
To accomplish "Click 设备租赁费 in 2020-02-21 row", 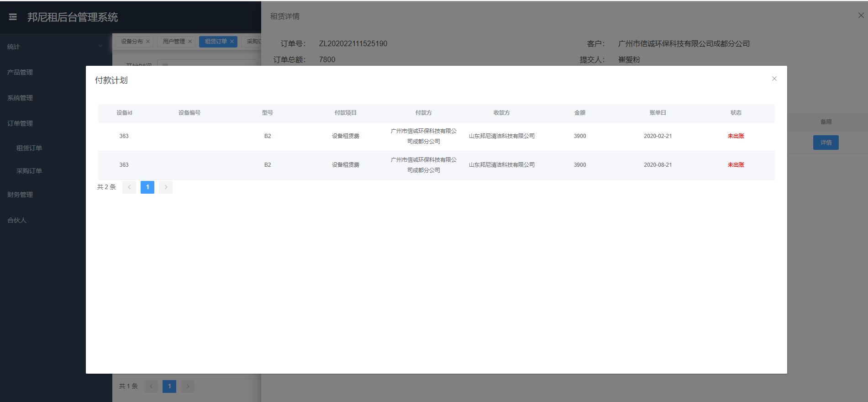I will point(346,136).
